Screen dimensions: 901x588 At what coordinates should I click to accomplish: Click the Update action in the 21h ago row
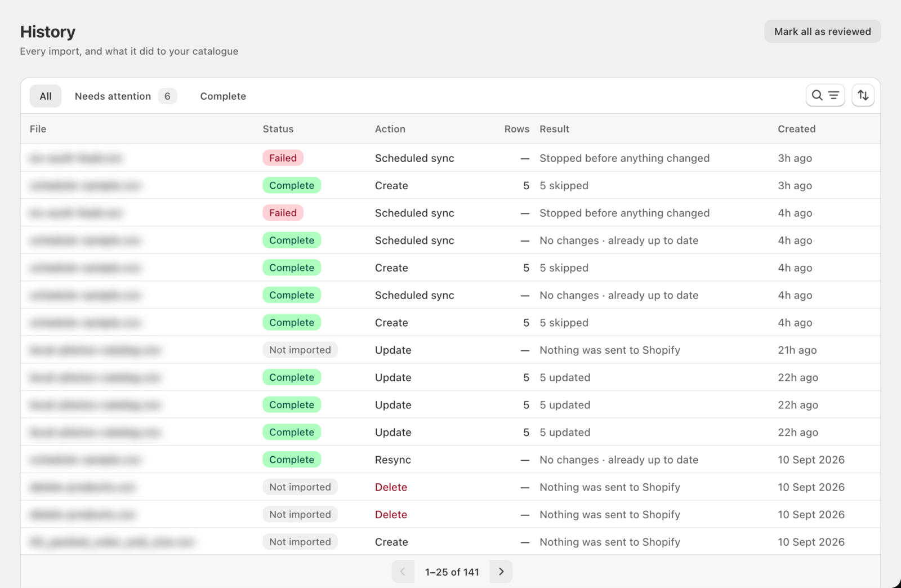392,350
